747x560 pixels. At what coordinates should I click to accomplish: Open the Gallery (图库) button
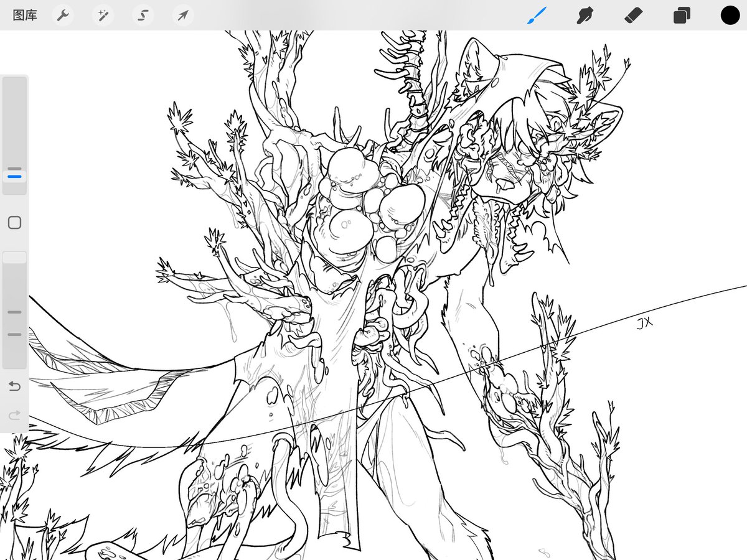point(25,16)
